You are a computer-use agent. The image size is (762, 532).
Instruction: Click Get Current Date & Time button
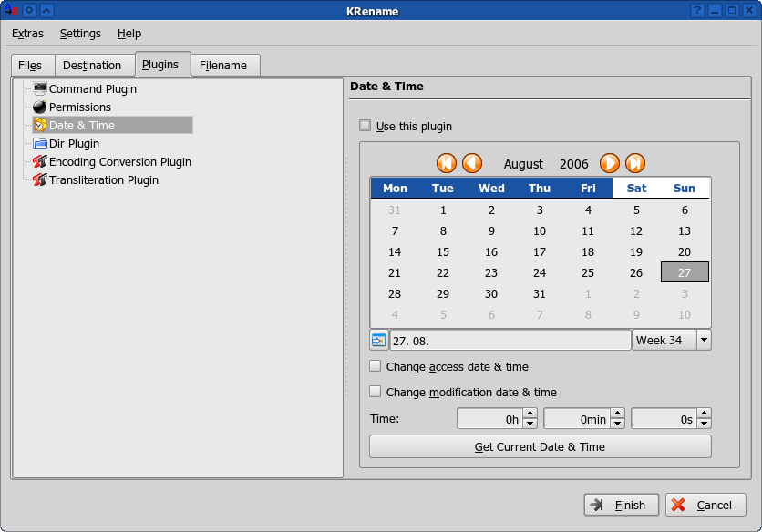click(540, 446)
